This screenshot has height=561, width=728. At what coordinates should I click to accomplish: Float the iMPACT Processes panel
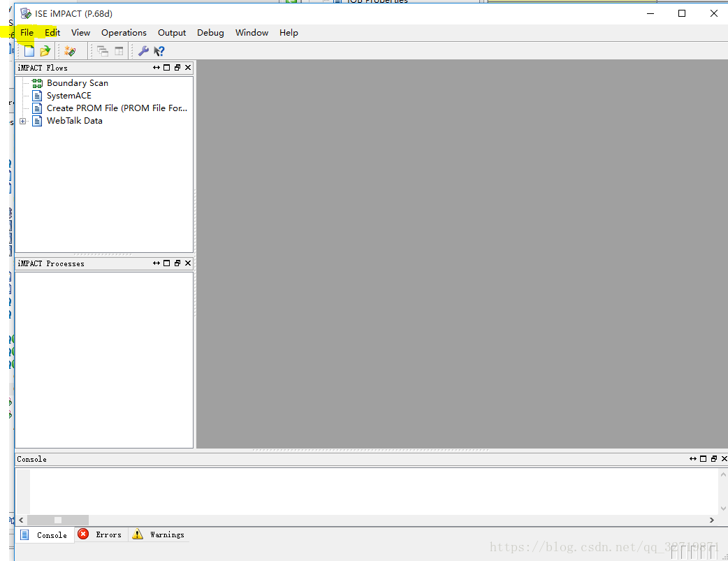[177, 263]
